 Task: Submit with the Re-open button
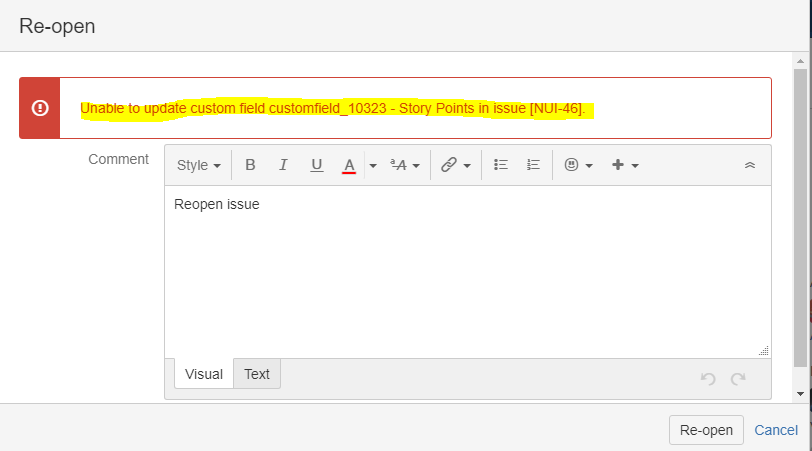click(706, 430)
